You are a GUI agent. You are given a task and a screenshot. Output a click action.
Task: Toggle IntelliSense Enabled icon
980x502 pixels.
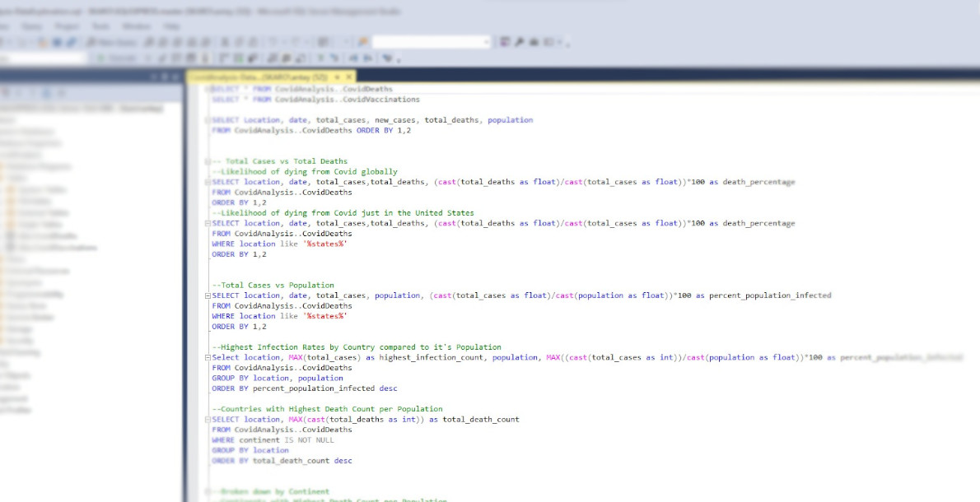(x=206, y=58)
